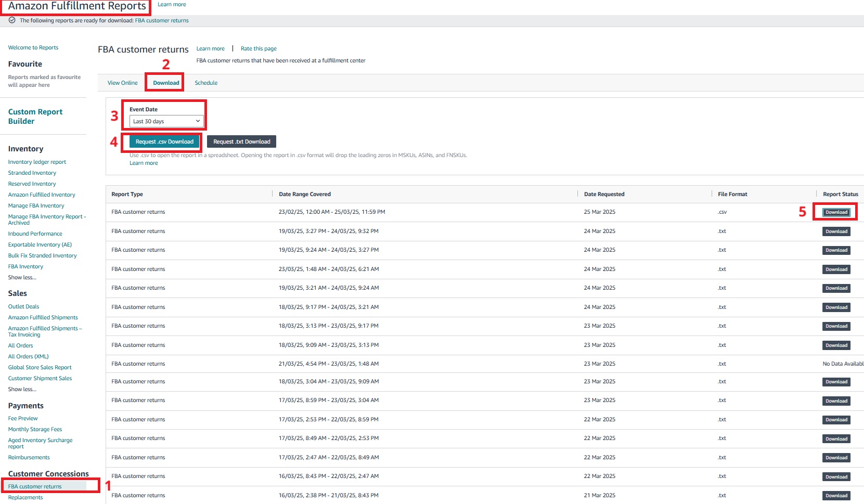Download report covering 16/03/25, 2:38 PM range
The width and height of the screenshot is (864, 504).
[836, 496]
